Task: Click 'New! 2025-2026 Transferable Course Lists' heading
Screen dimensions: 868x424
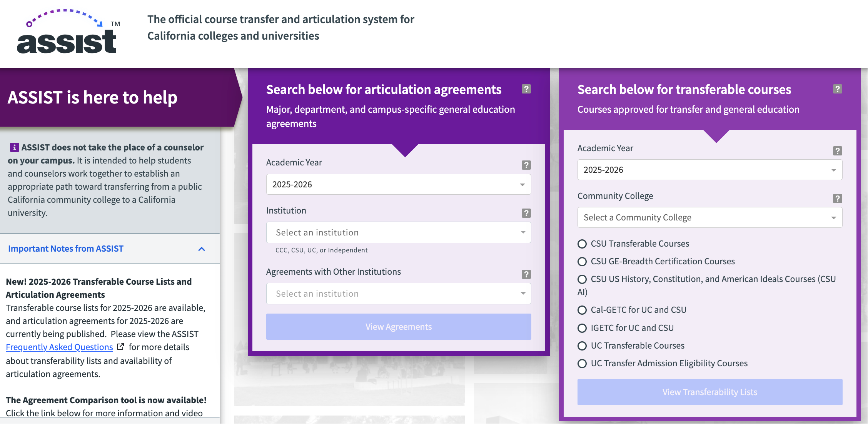Action: [98, 288]
